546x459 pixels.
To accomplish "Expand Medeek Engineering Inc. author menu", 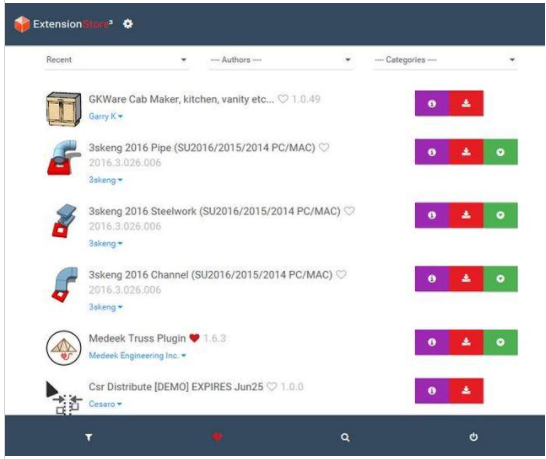I will (x=137, y=356).
